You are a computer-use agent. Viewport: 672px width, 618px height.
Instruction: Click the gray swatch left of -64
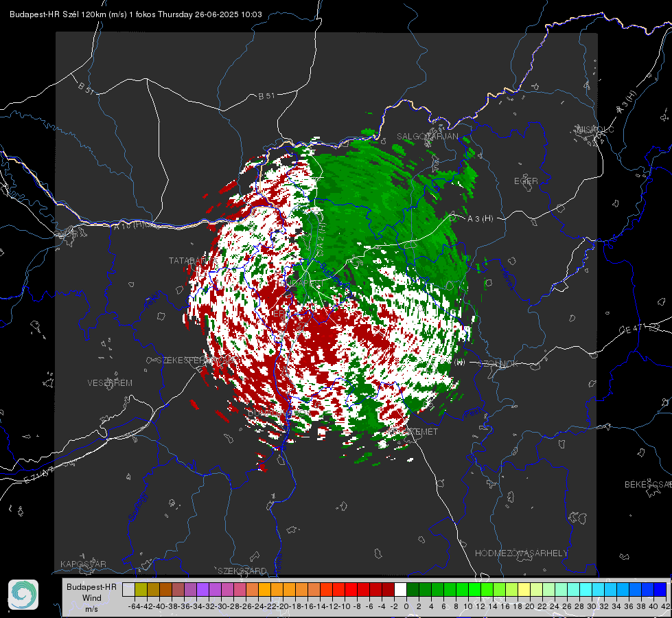tap(128, 590)
